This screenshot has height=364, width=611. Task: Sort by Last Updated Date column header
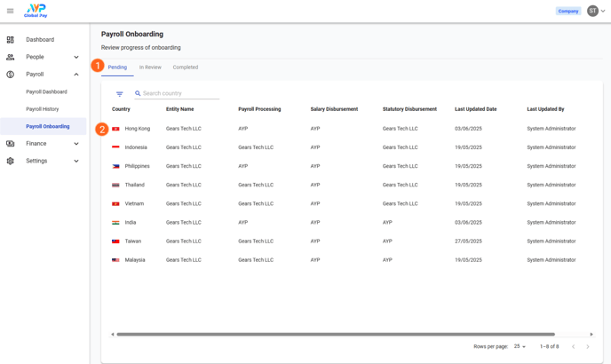(475, 109)
